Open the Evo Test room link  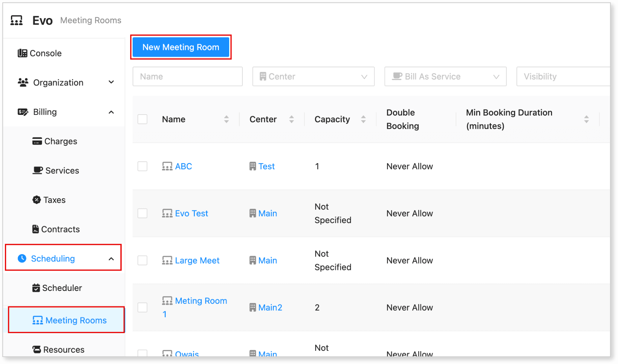(x=192, y=213)
